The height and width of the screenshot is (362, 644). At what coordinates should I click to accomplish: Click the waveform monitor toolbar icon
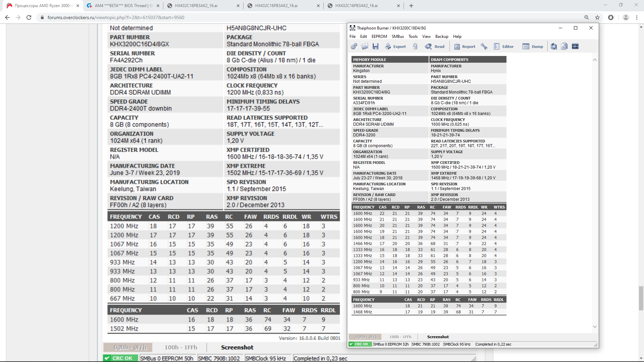575,47
